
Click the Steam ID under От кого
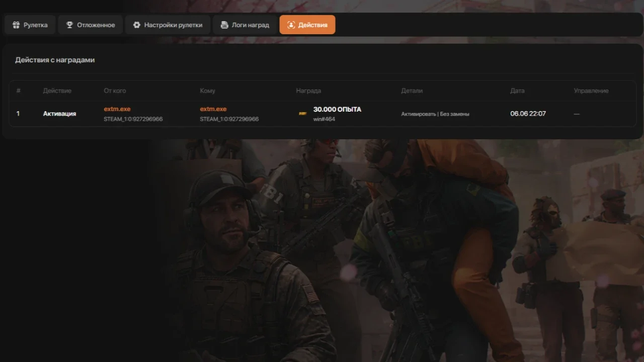tap(133, 119)
